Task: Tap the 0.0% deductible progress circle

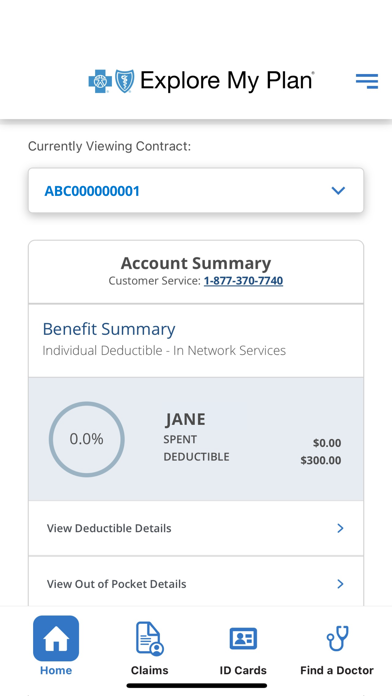Action: pos(87,439)
